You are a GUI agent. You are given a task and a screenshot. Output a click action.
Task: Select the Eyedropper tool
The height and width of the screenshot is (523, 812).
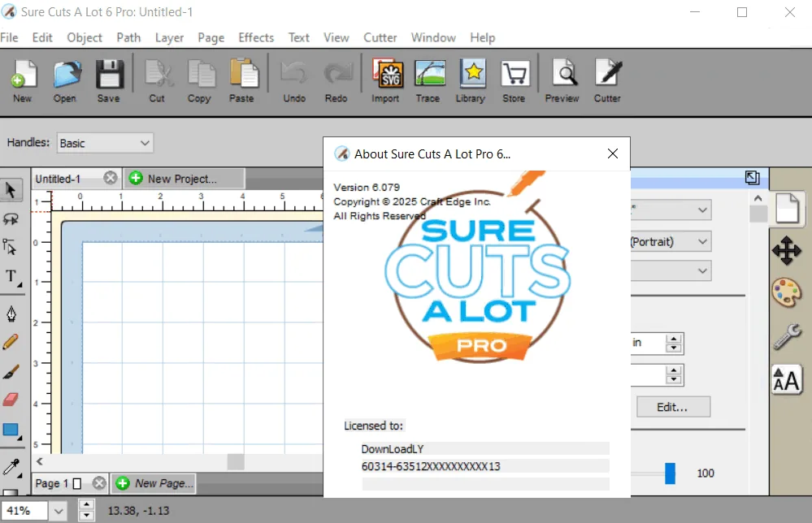click(x=11, y=467)
